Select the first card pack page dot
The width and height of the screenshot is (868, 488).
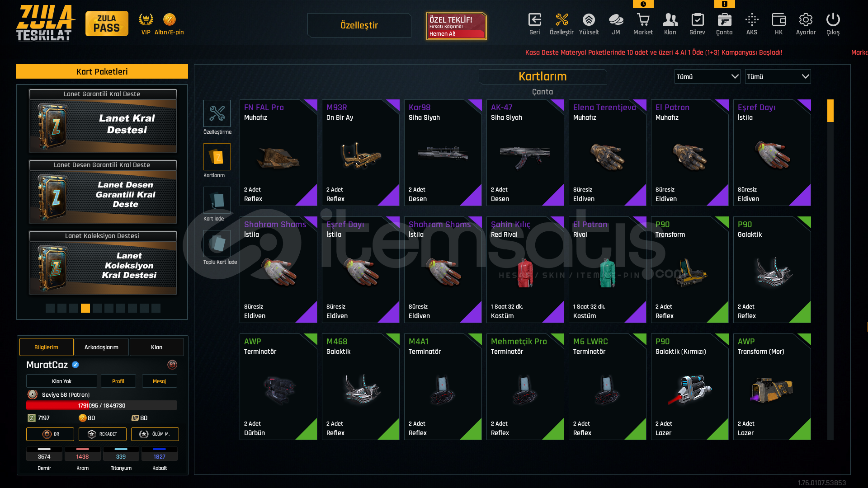pos(50,308)
